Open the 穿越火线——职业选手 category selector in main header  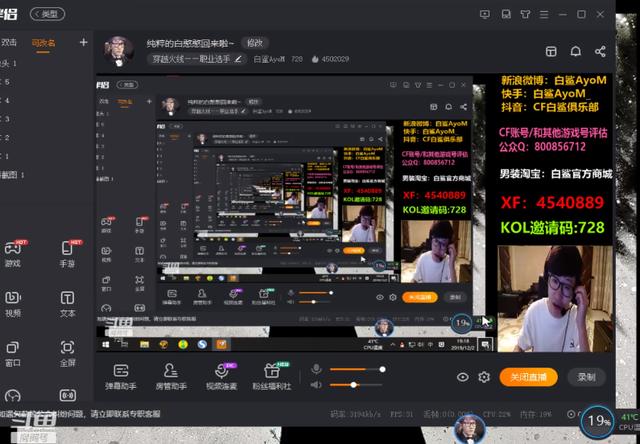(x=197, y=59)
